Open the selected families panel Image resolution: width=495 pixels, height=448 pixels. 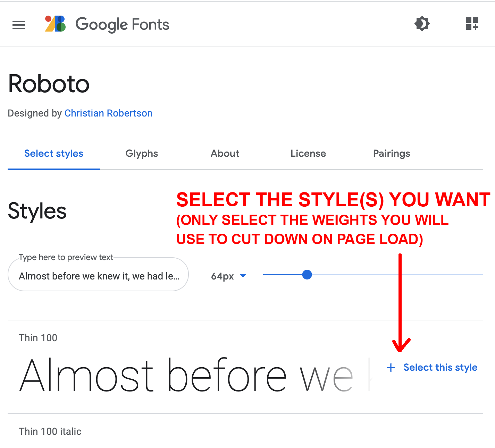pos(472,24)
